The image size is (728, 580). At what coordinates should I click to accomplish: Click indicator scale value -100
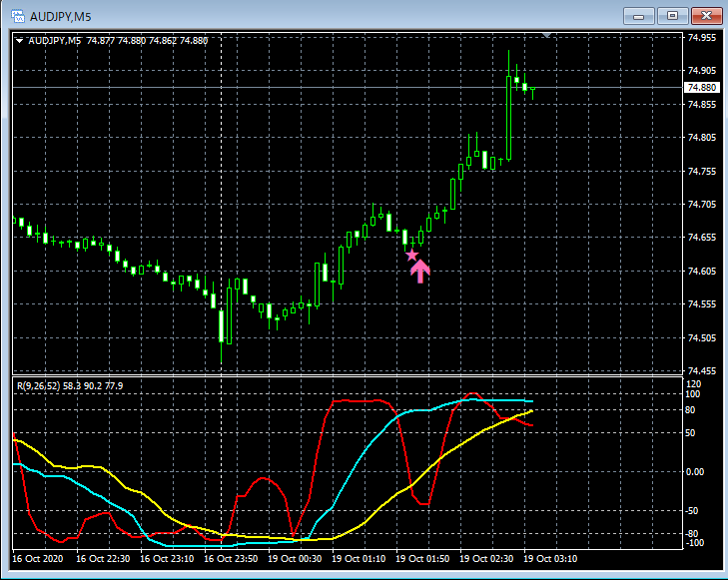click(x=694, y=543)
